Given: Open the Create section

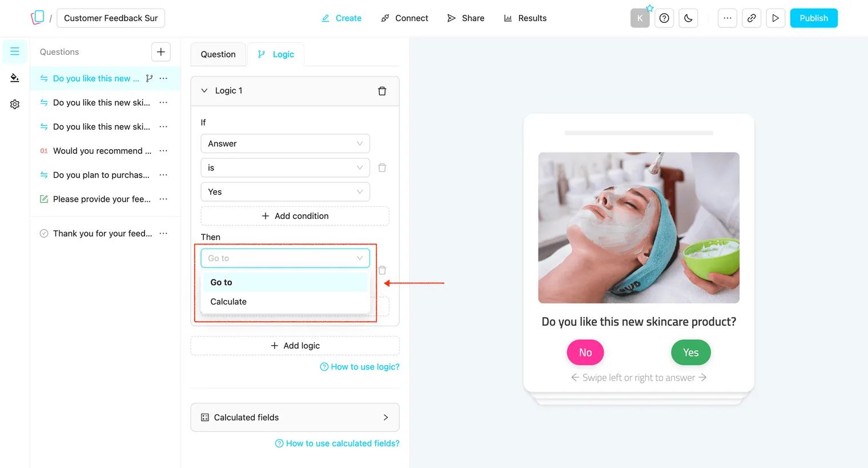Looking at the screenshot, I should [341, 18].
